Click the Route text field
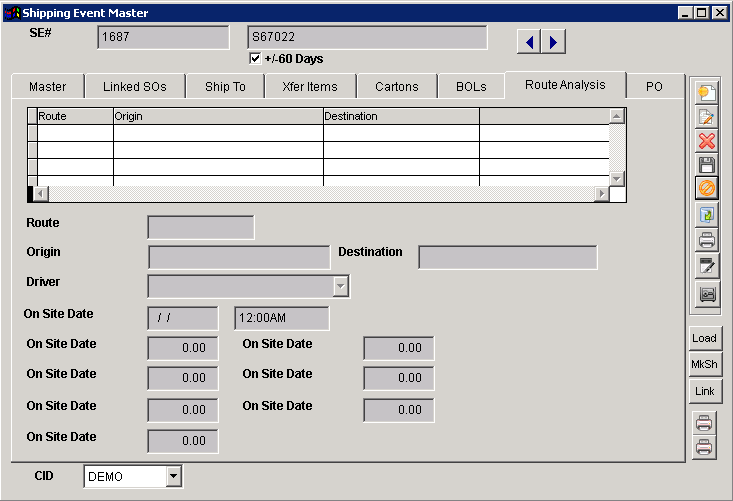733x501 pixels. 201,227
